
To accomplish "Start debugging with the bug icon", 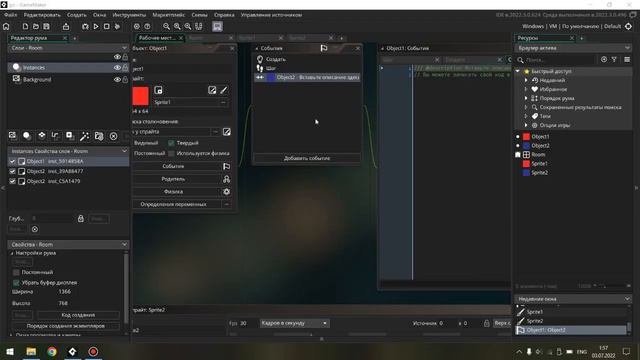I will [x=85, y=27].
